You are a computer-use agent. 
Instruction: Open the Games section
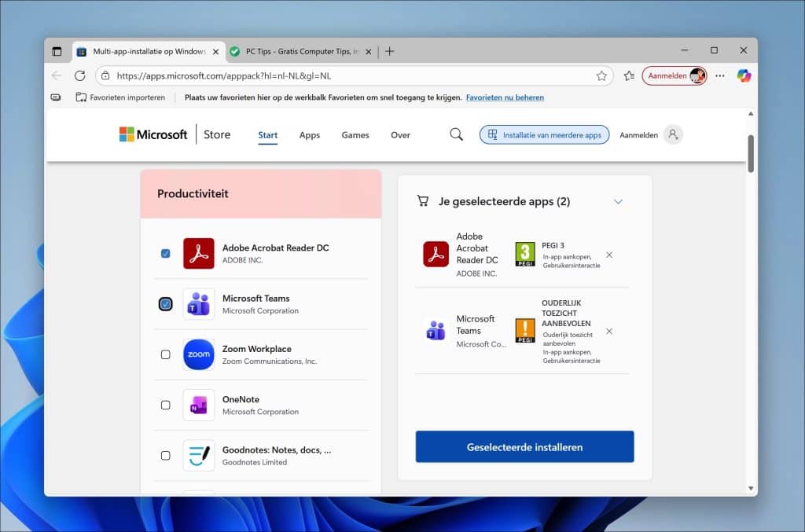pyautogui.click(x=355, y=134)
